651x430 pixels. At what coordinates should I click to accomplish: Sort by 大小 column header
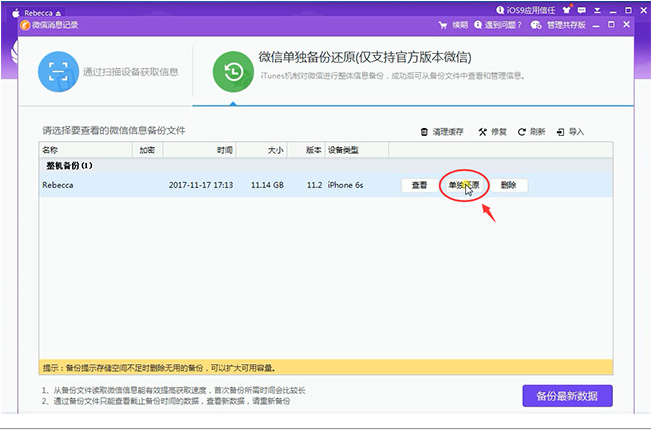click(275, 149)
